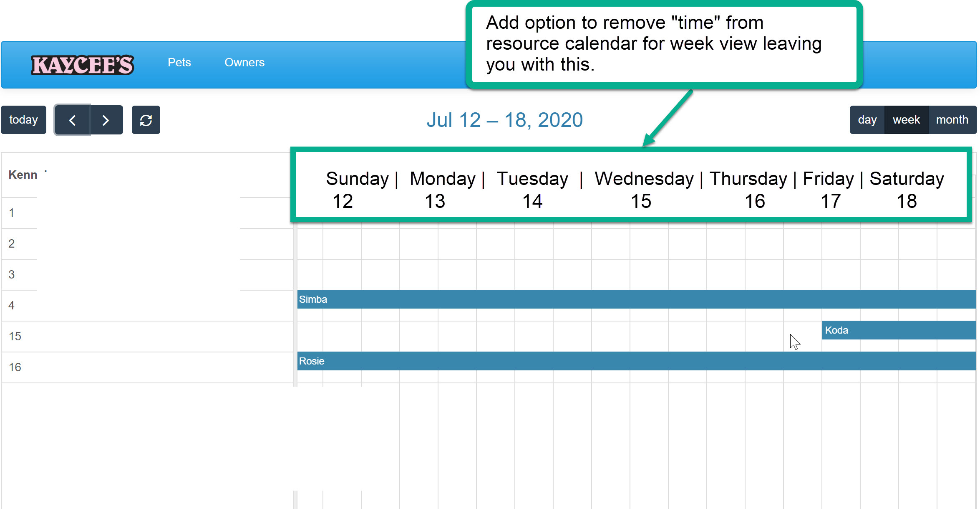
Task: Select kennel row 4
Action: click(x=12, y=306)
